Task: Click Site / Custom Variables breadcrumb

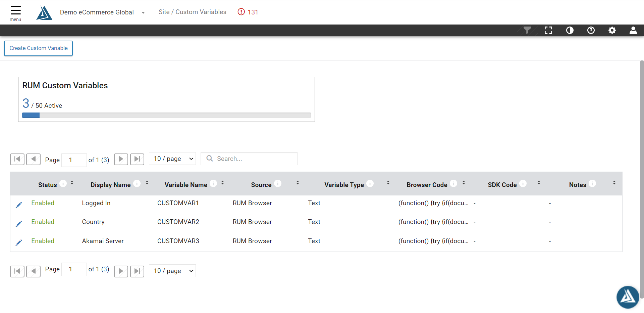Action: coord(193,12)
